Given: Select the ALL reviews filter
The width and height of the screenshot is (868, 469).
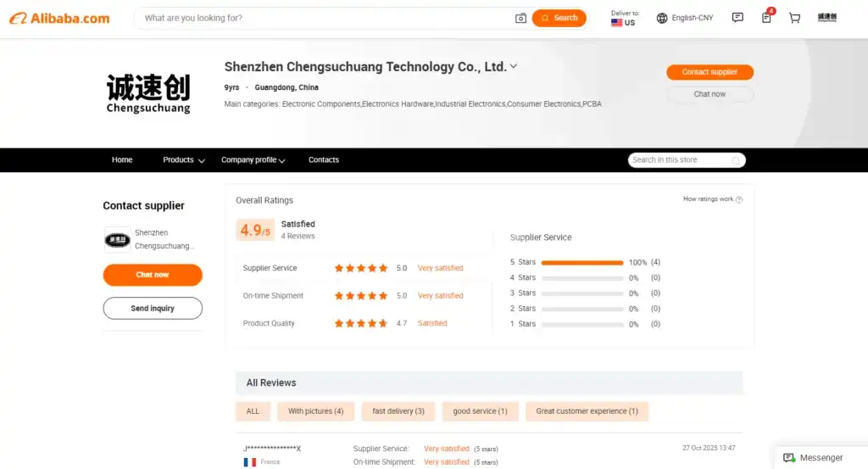Looking at the screenshot, I should (253, 411).
